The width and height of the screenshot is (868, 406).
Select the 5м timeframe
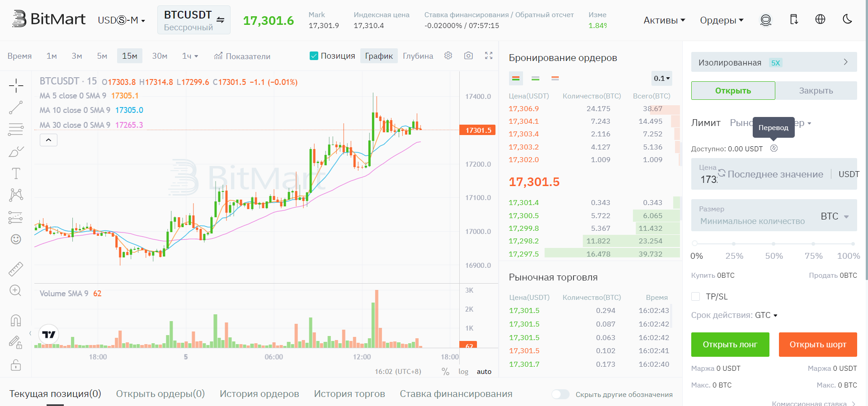[102, 56]
